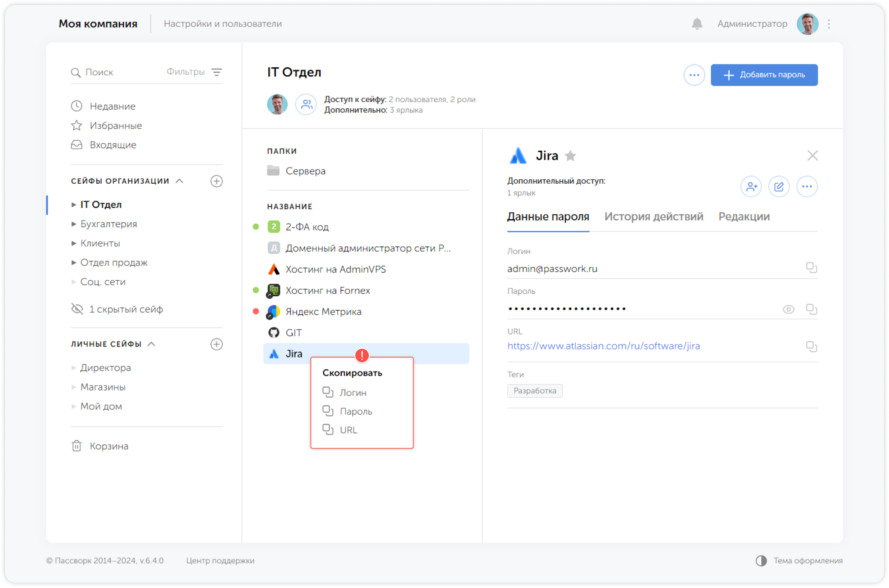Screen dimensions: 889x588
Task: Expand the Бухгалтерия vault tree
Action: click(74, 224)
